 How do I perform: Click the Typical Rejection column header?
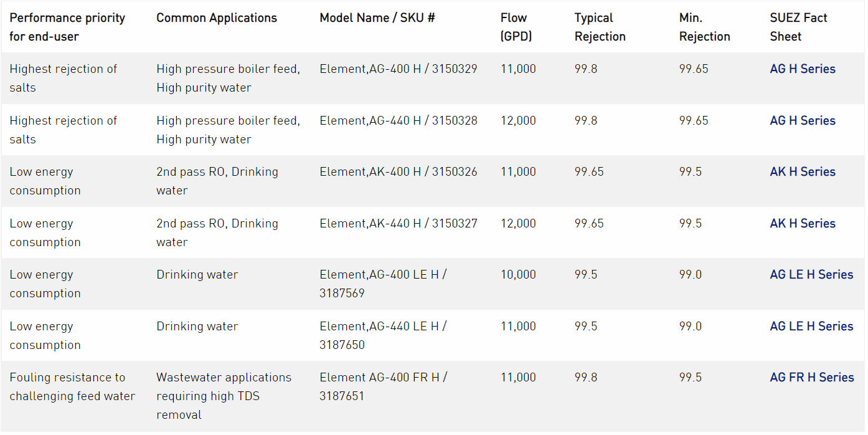600,27
